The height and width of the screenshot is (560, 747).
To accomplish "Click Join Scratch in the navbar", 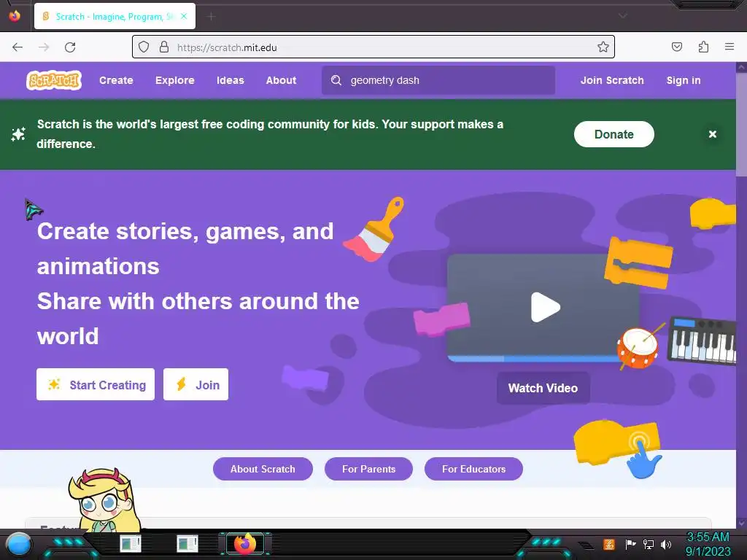I will coord(612,80).
